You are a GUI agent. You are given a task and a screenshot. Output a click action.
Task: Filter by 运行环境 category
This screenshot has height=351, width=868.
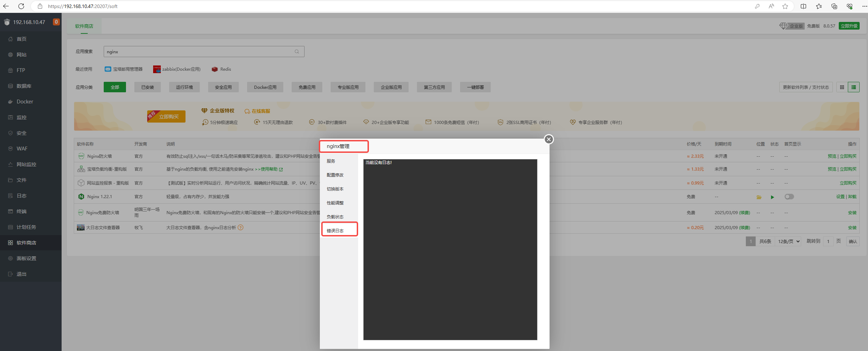(x=184, y=87)
